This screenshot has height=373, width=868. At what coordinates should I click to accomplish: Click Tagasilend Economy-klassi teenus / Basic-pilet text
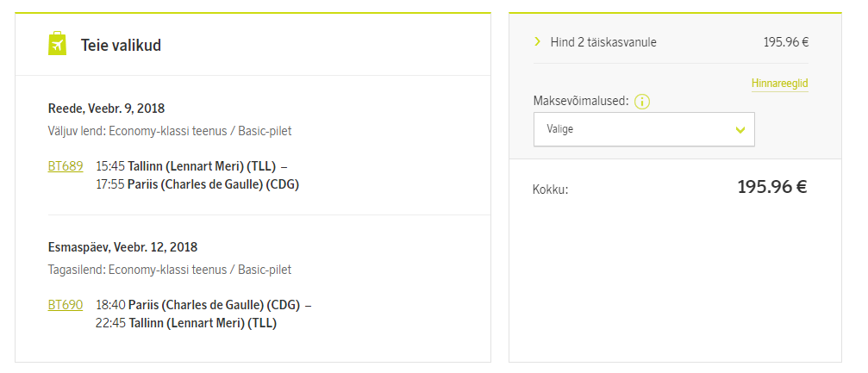pos(170,270)
